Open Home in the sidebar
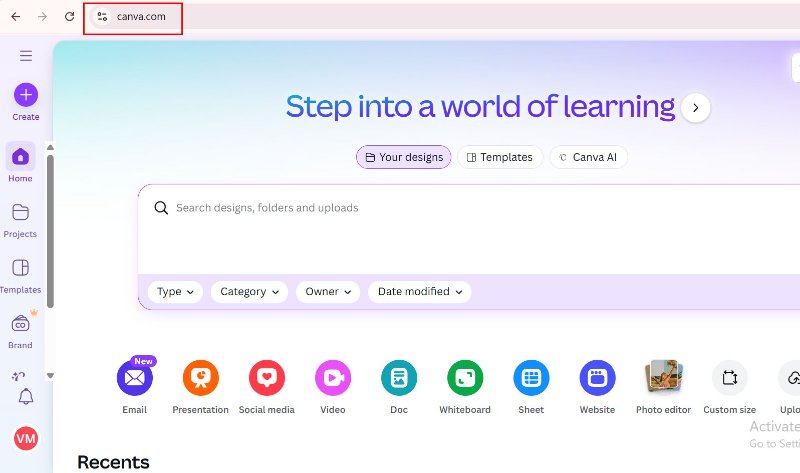The width and height of the screenshot is (800, 473). pyautogui.click(x=20, y=163)
